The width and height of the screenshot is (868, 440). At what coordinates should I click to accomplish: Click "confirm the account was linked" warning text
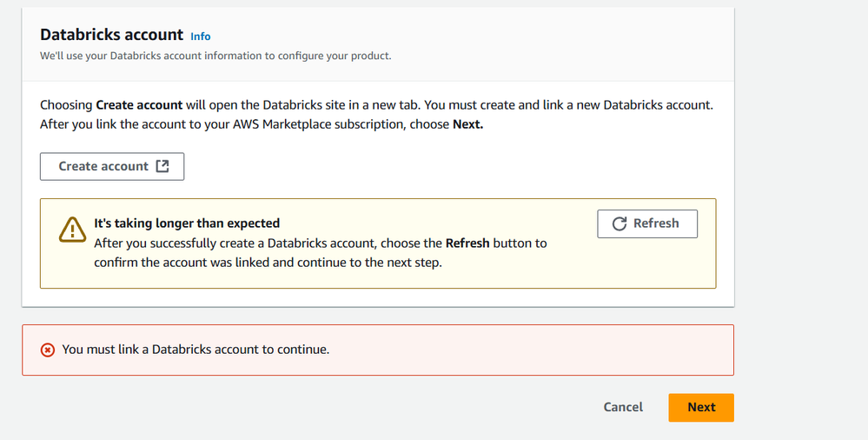(182, 263)
